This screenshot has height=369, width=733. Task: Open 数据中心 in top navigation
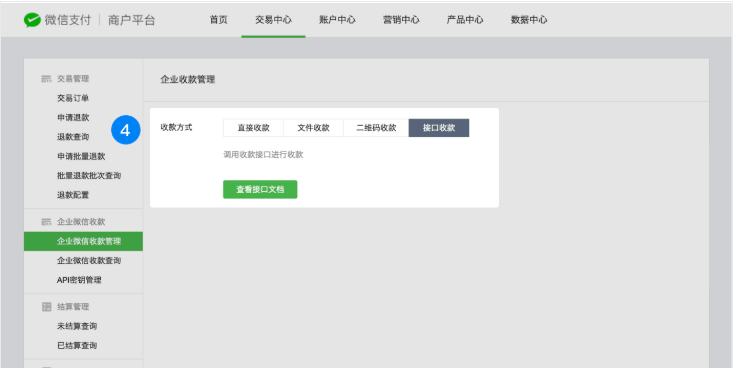tap(529, 20)
